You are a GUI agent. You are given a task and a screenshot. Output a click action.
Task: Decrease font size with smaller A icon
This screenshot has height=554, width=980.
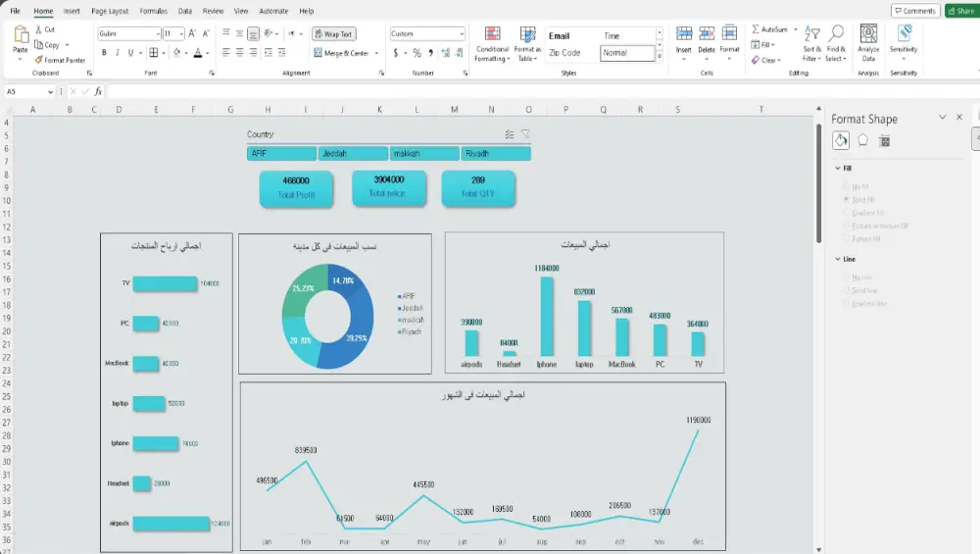click(x=206, y=33)
